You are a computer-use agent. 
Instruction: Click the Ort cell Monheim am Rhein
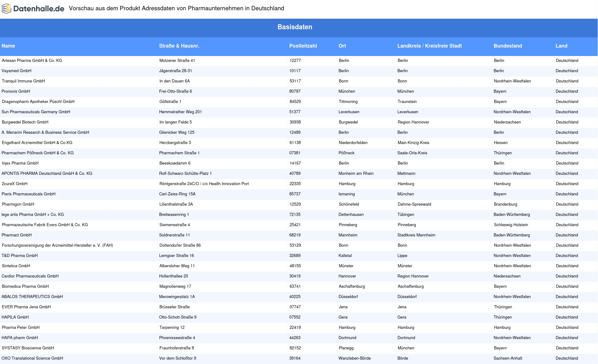coord(356,174)
